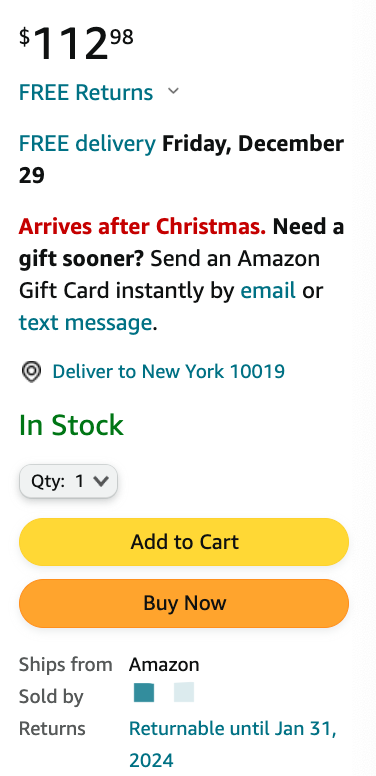Click the Returns row label
Screen dimensions: 376x776
[x=52, y=728]
